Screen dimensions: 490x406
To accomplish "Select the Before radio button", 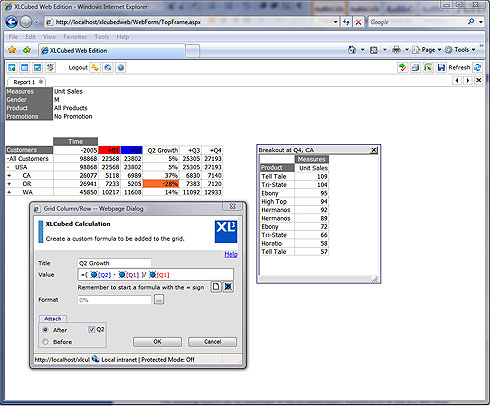I will 46,342.
